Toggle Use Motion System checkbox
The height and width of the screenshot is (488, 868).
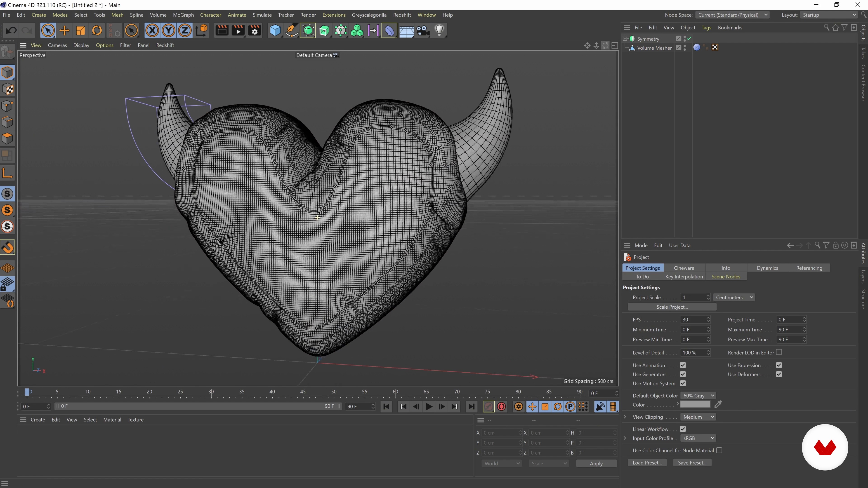pyautogui.click(x=683, y=383)
